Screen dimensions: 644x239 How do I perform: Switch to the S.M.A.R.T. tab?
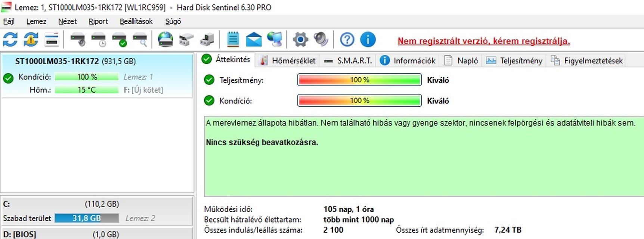(348, 60)
